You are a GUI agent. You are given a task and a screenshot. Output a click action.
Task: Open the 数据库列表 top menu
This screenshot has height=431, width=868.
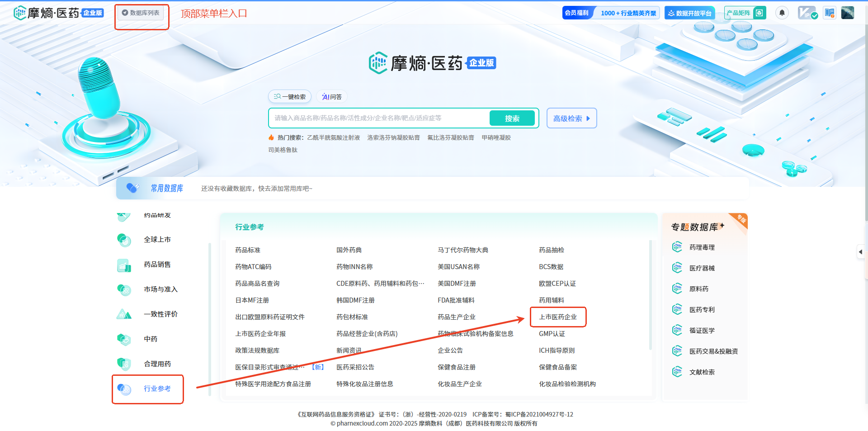[x=141, y=13]
